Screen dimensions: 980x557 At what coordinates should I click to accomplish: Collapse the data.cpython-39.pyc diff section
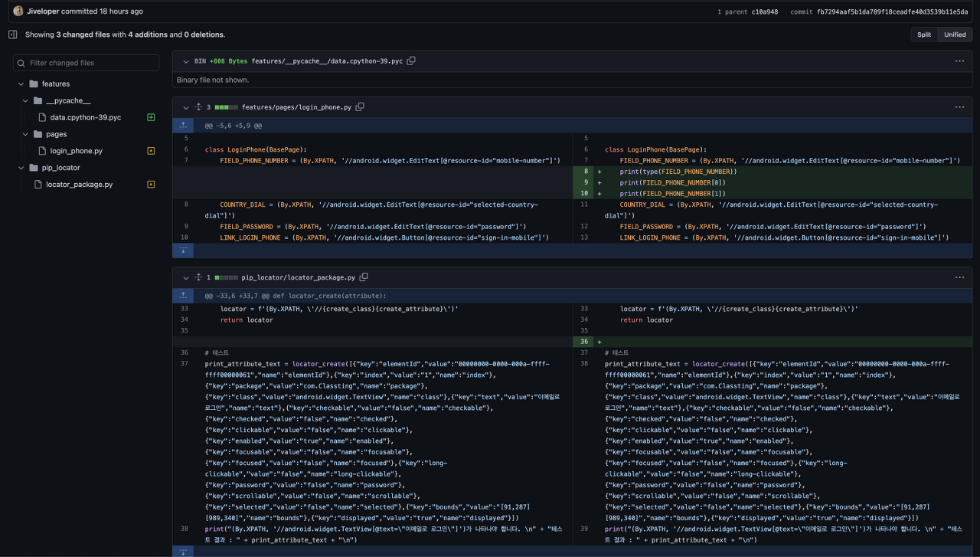point(185,61)
